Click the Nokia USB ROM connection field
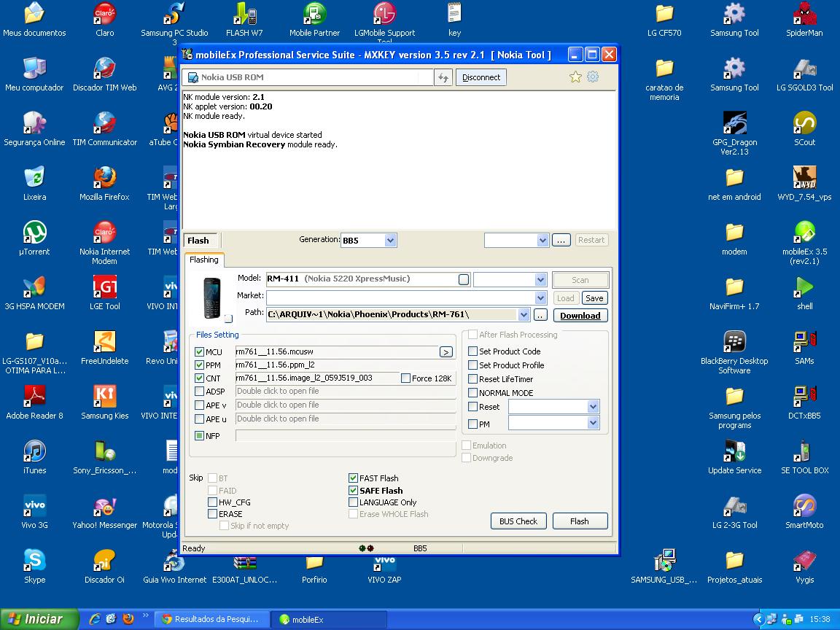Image resolution: width=840 pixels, height=630 pixels. pyautogui.click(x=308, y=78)
